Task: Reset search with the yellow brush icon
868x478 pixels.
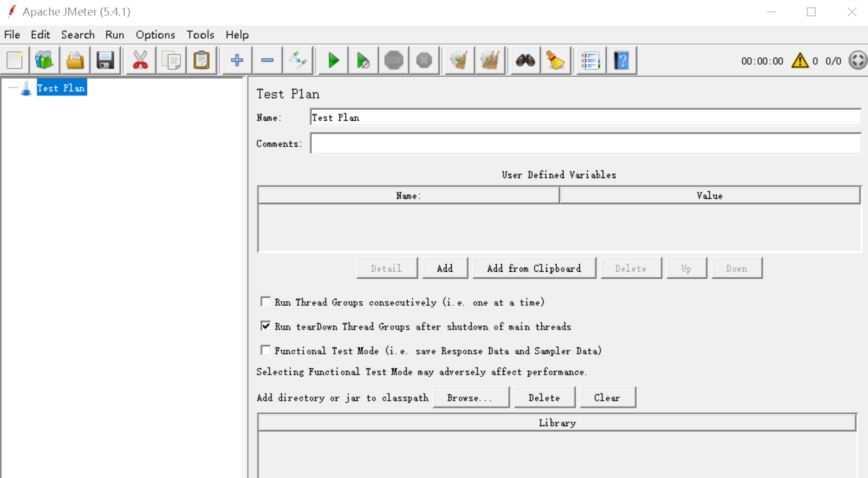Action: [556, 60]
